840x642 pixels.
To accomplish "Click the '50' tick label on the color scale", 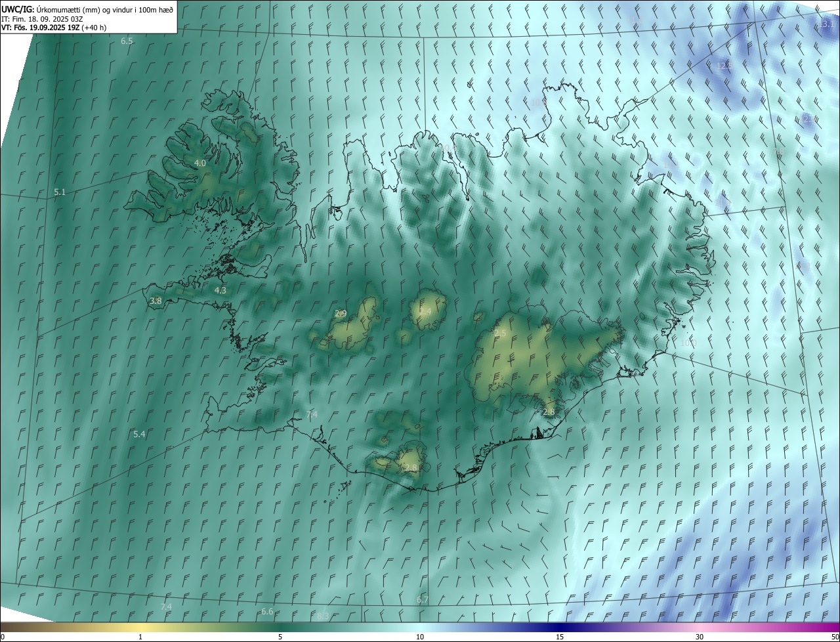I will click(835, 637).
